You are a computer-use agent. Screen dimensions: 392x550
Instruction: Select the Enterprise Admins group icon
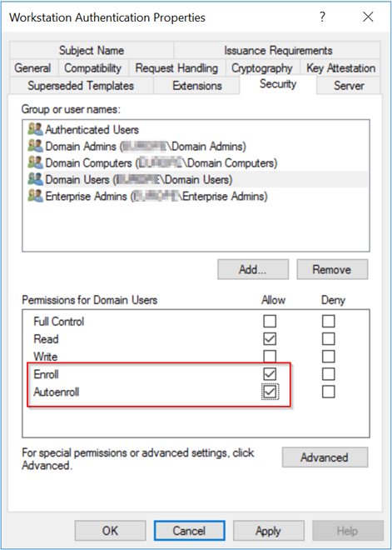36,197
